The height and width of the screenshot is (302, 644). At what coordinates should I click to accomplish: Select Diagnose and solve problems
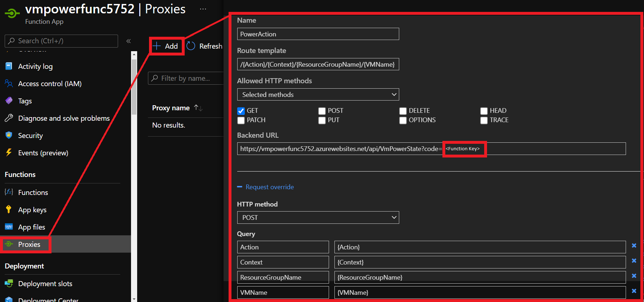click(64, 118)
